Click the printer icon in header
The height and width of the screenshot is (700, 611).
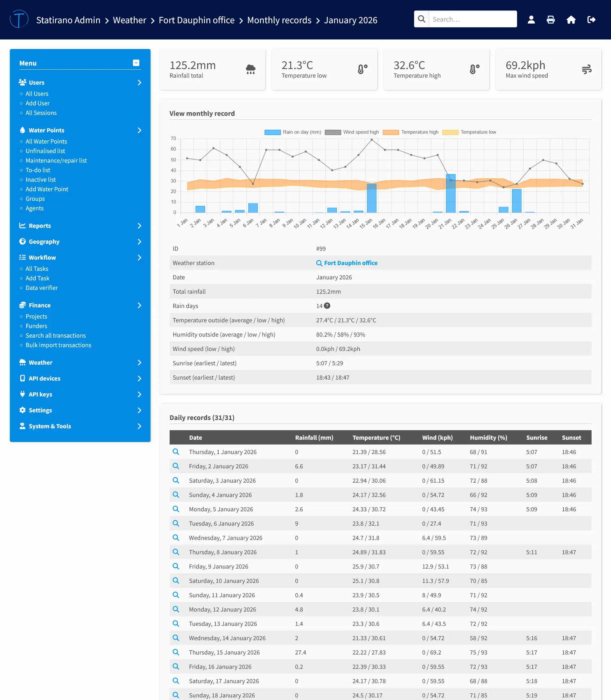click(x=550, y=19)
